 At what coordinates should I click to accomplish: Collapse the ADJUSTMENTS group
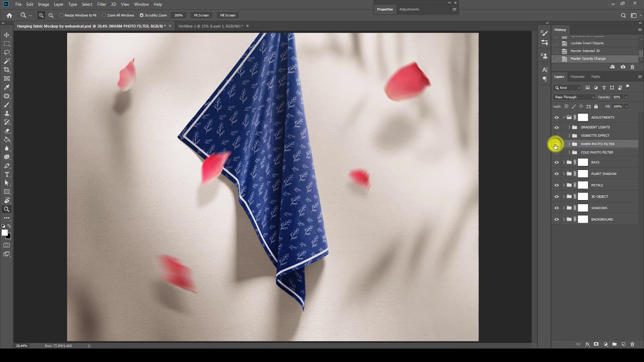(563, 118)
